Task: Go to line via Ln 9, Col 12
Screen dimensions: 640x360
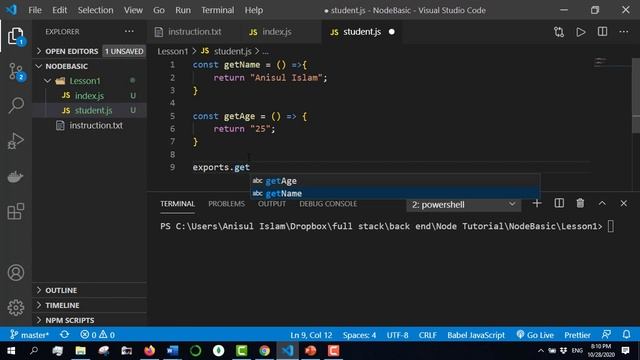Action: click(311, 335)
